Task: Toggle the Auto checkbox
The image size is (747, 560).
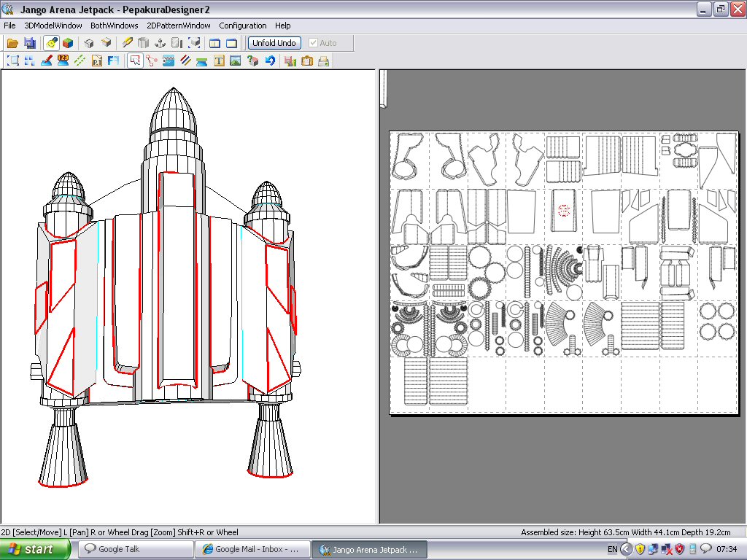Action: click(x=313, y=43)
